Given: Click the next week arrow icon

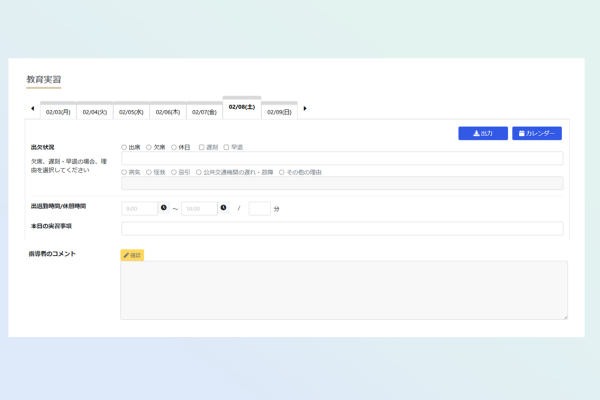Looking at the screenshot, I should 305,108.
